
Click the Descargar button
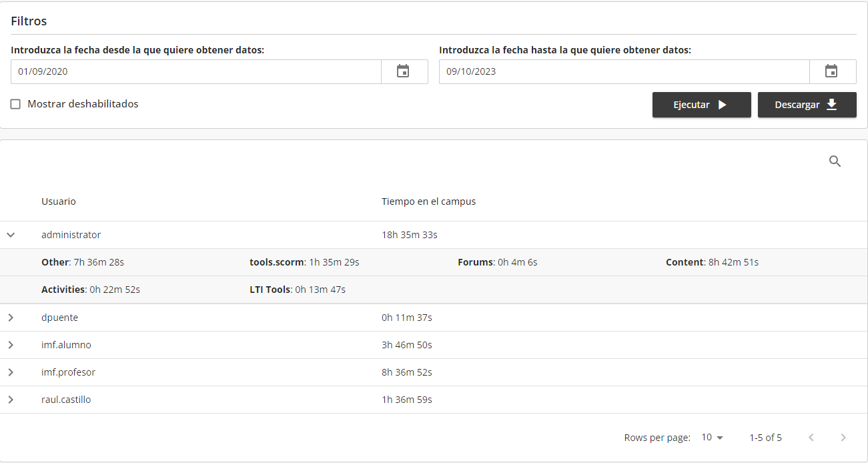[807, 105]
